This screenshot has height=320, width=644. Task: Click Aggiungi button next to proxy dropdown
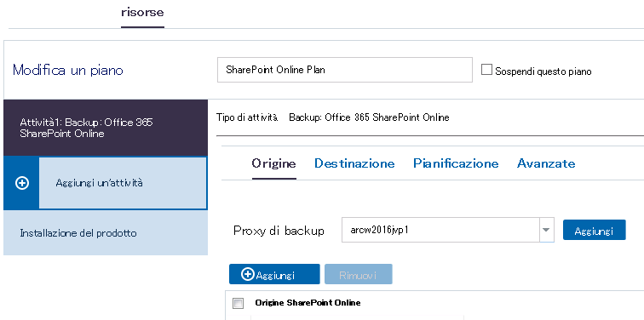[x=594, y=230]
